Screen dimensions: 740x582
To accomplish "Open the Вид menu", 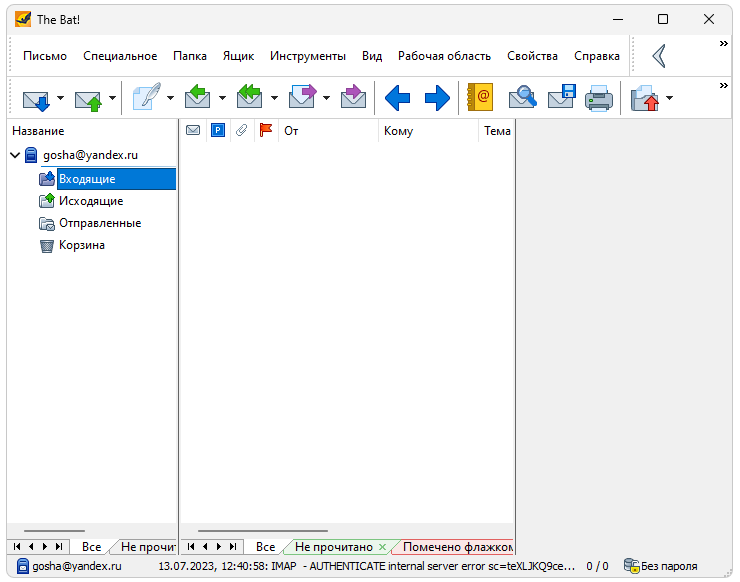I will tap(372, 56).
